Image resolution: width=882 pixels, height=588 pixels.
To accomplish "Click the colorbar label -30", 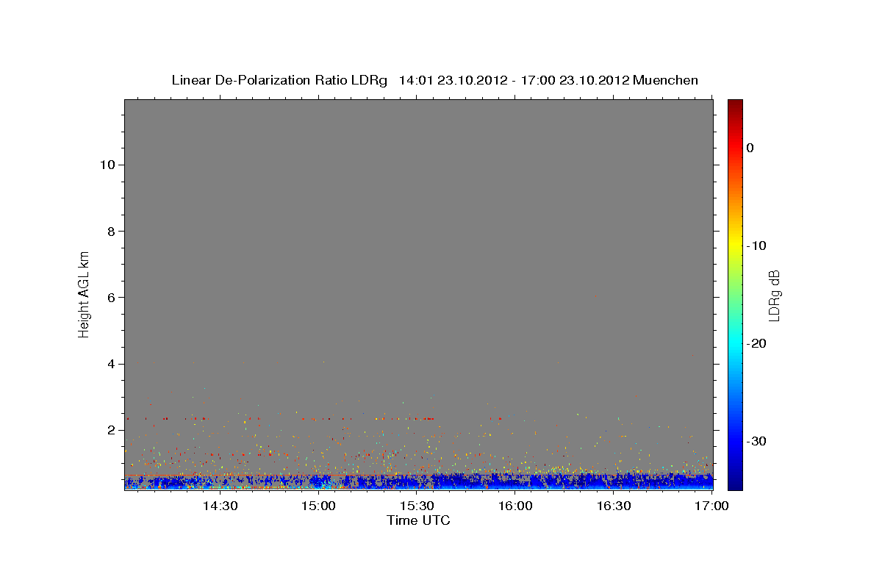I will 757,441.
